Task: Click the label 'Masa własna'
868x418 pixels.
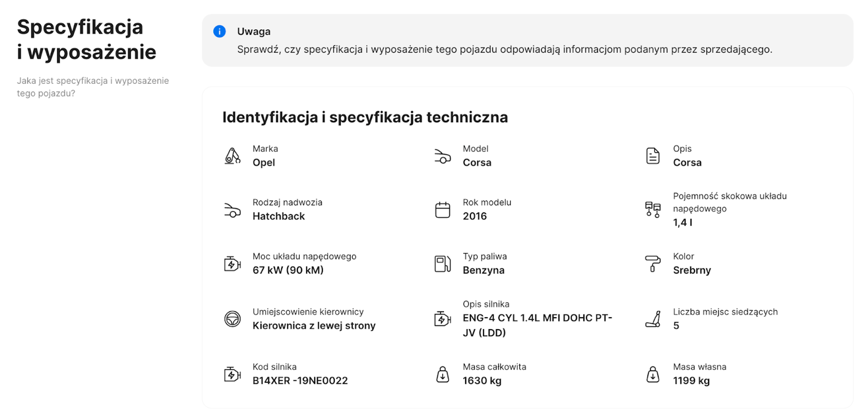Action: (x=700, y=367)
